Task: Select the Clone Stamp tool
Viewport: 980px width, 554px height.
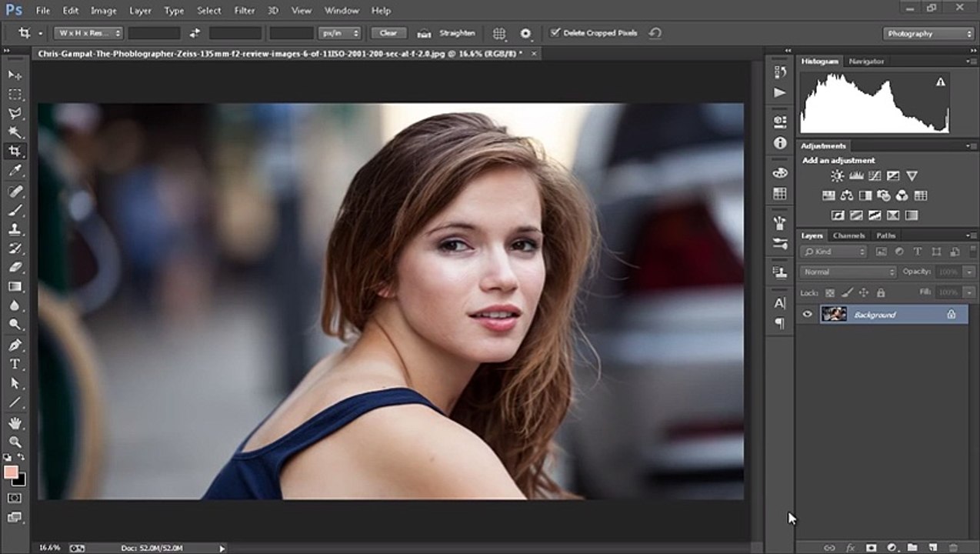Action: (15, 229)
